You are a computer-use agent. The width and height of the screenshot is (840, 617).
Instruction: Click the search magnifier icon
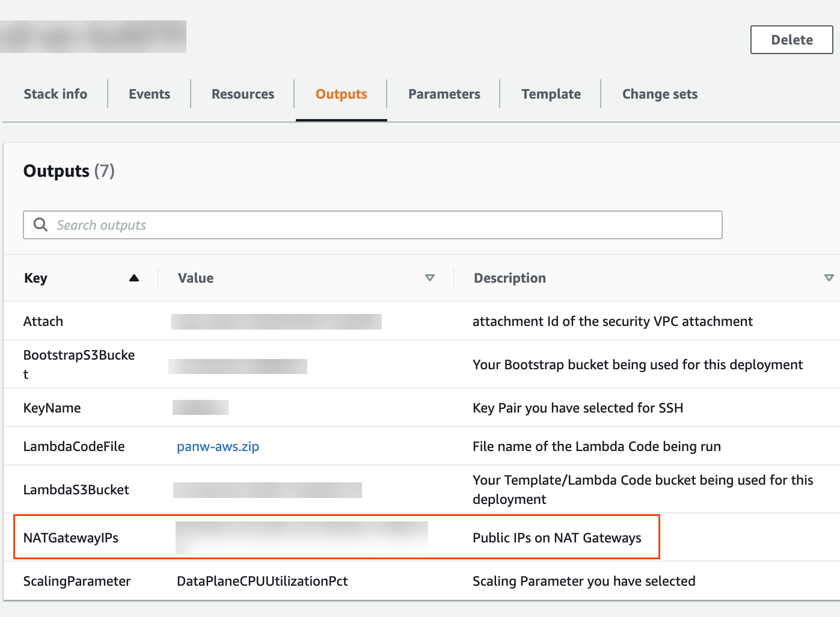click(40, 225)
